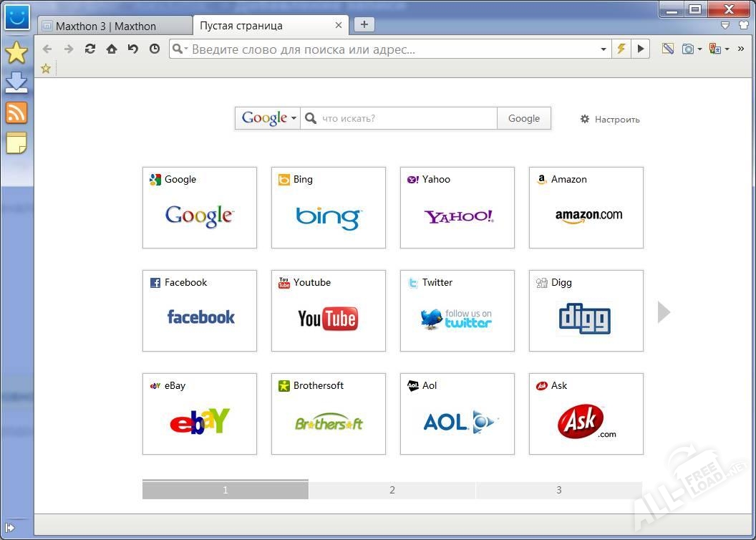Switch to the Maxthon 3 | Maxthon tab

pyautogui.click(x=113, y=26)
